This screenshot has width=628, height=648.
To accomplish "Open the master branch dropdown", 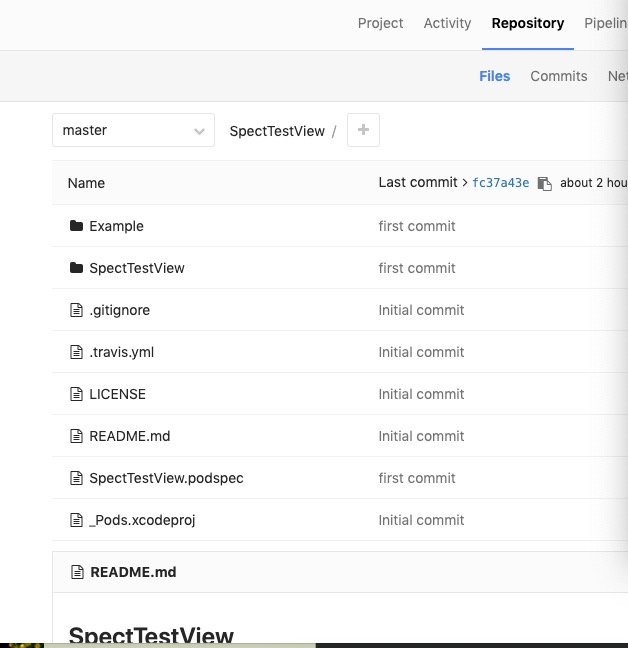I will pyautogui.click(x=133, y=130).
